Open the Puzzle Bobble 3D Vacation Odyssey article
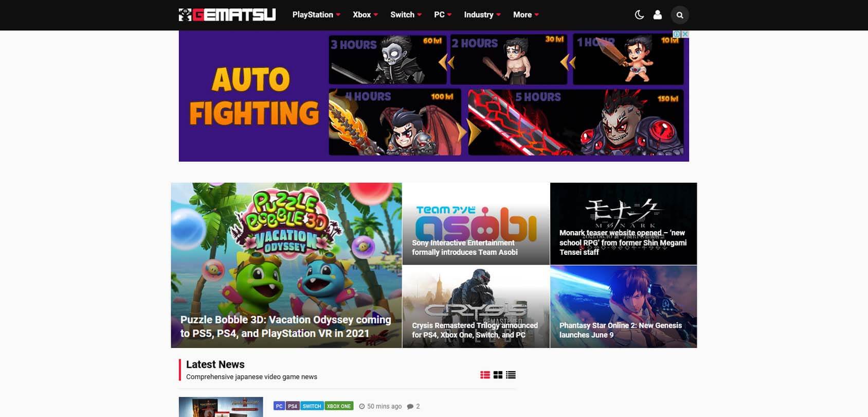Viewport: 868px width, 417px height. (x=286, y=265)
